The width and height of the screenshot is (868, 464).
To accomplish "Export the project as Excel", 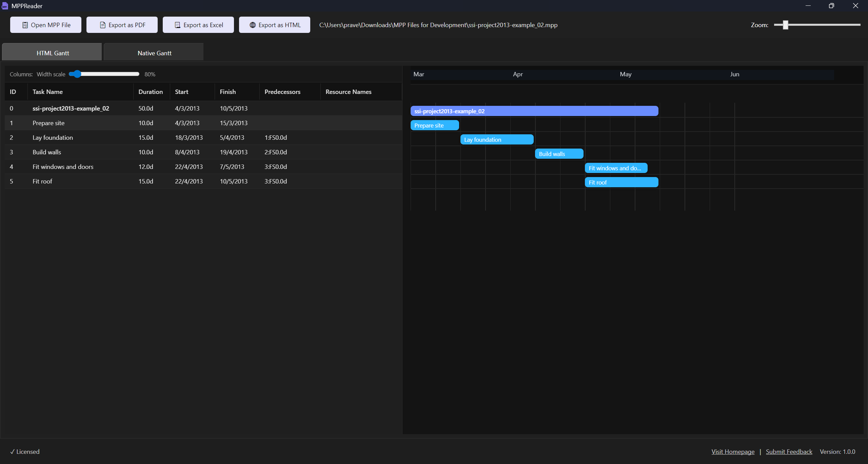I will point(198,25).
